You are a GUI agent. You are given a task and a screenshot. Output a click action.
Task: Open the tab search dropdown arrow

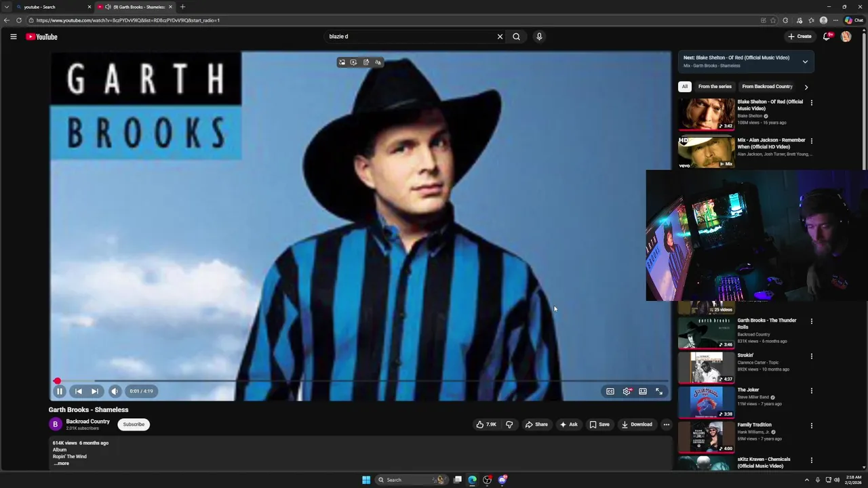coord(6,7)
